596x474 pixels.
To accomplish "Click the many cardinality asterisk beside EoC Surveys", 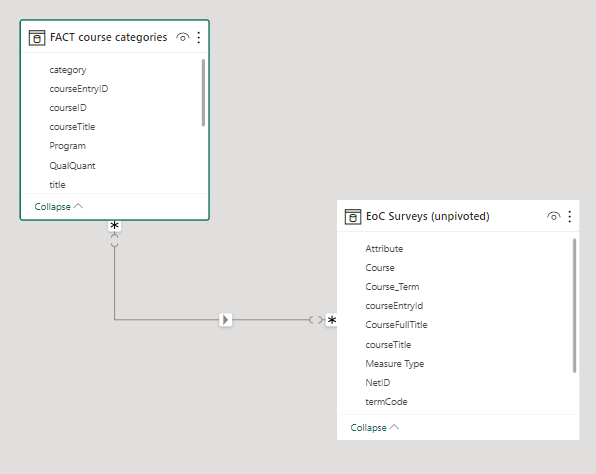I will click(x=332, y=320).
